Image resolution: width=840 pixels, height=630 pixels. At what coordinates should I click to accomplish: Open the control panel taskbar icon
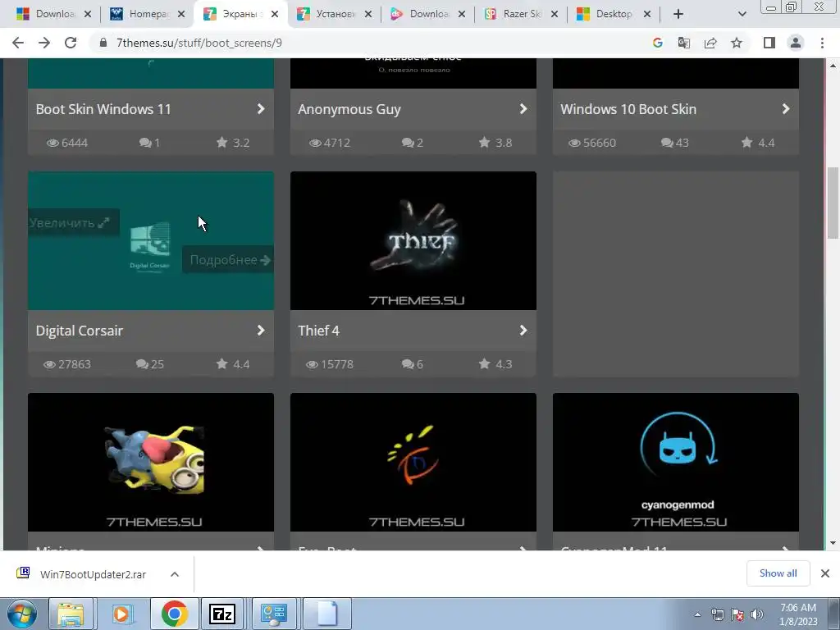tap(274, 614)
